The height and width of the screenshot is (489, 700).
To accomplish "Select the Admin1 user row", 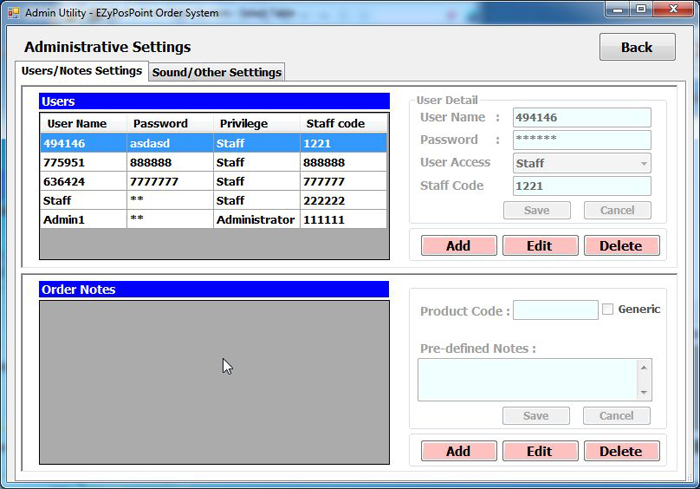I will click(x=214, y=220).
